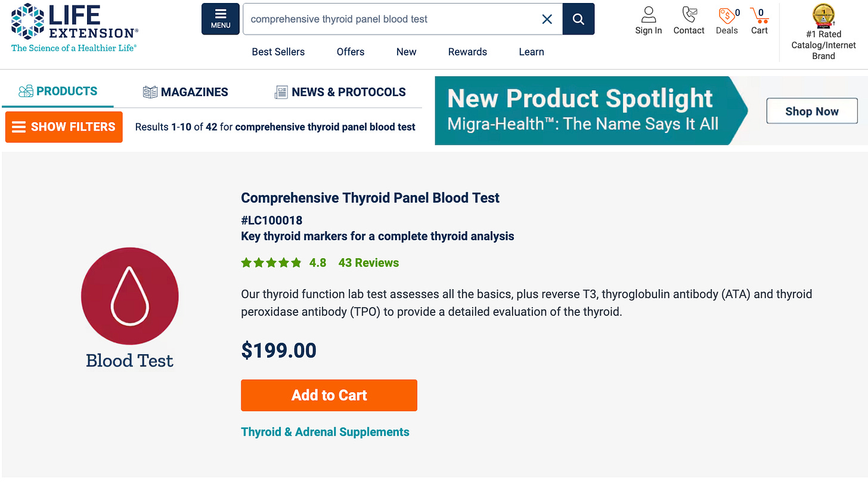This screenshot has width=868, height=487.
Task: Click the red Blood Test thumbnail
Action: pos(129,296)
